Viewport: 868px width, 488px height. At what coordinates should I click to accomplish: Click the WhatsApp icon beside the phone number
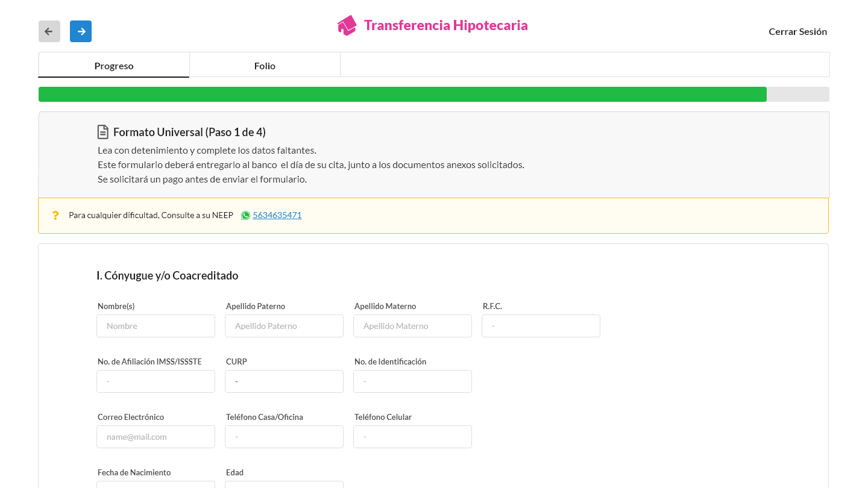coord(245,216)
